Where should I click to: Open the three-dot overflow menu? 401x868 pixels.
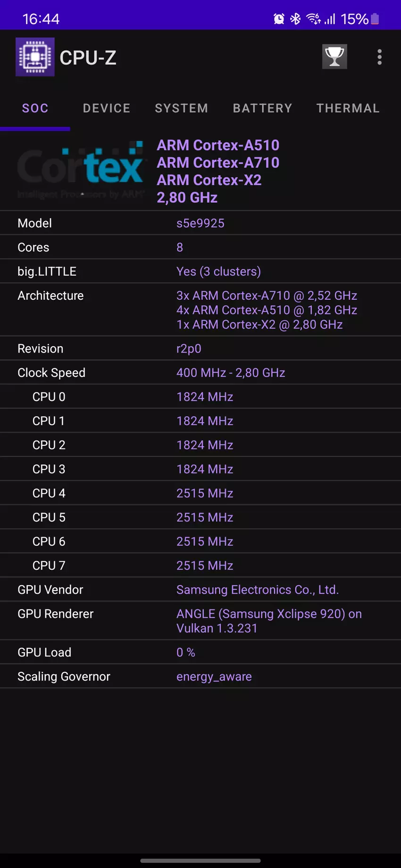tap(379, 57)
